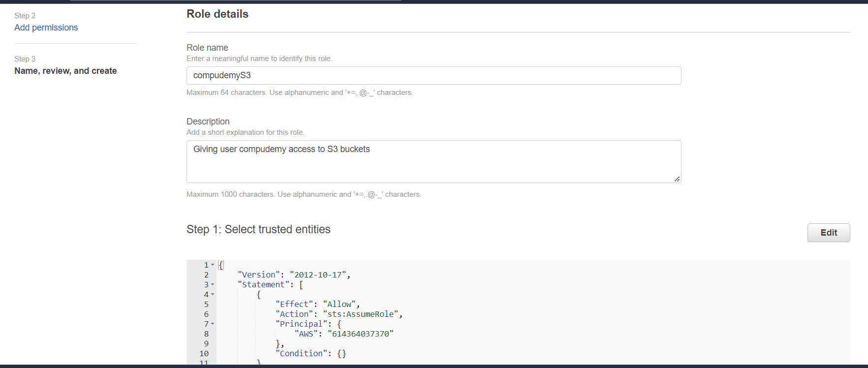
Task: Select the Name, review, and create step
Action: pos(65,71)
